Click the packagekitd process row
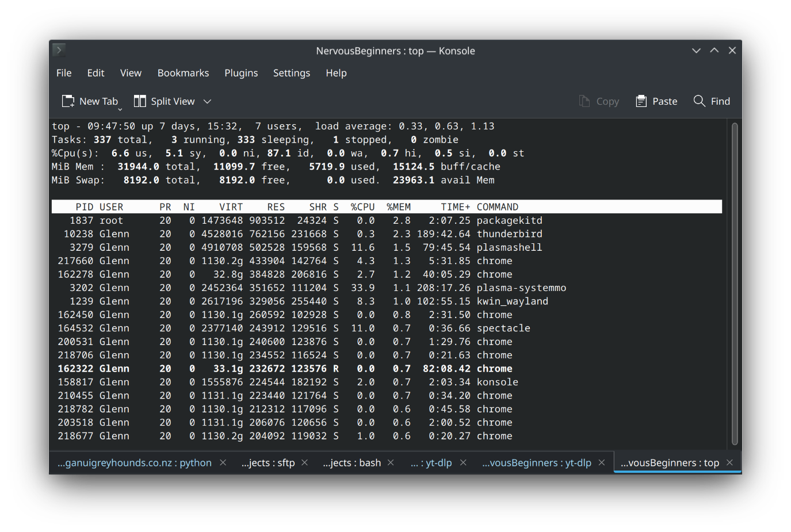 coord(387,220)
